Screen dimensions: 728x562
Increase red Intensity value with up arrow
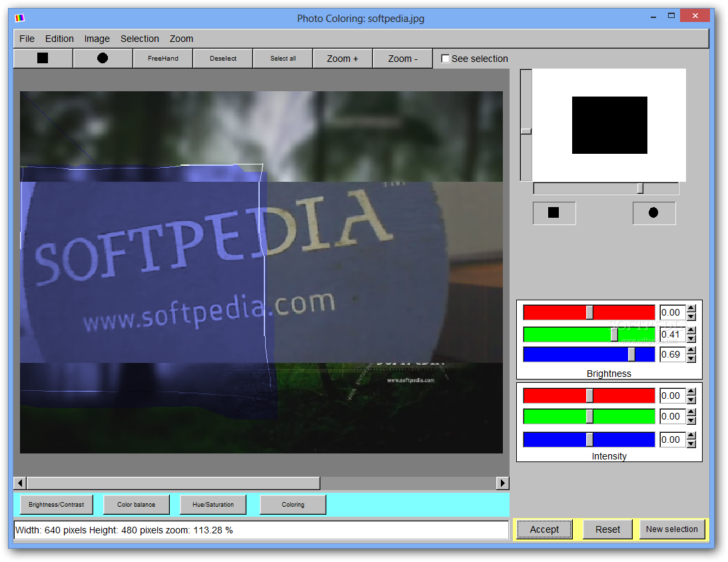click(691, 392)
